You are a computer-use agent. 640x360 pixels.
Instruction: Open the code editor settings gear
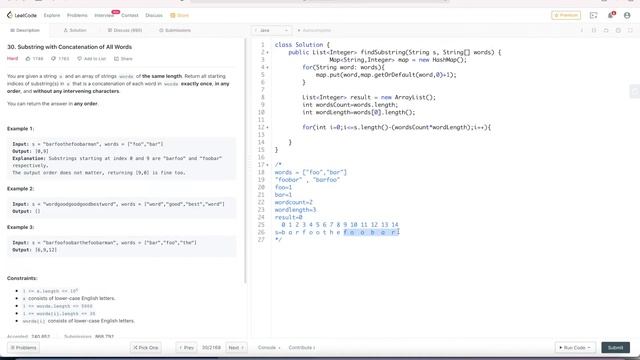pyautogui.click(x=618, y=30)
